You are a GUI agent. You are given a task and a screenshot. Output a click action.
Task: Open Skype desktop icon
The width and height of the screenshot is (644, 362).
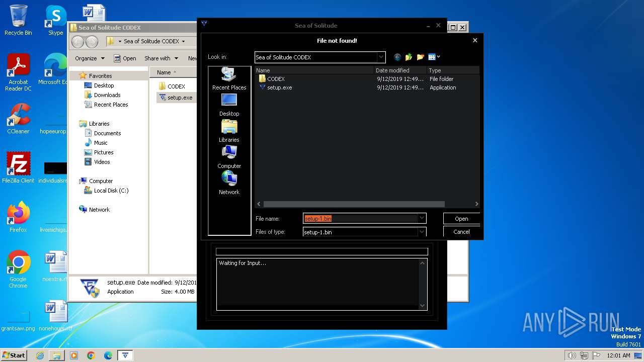point(55,20)
